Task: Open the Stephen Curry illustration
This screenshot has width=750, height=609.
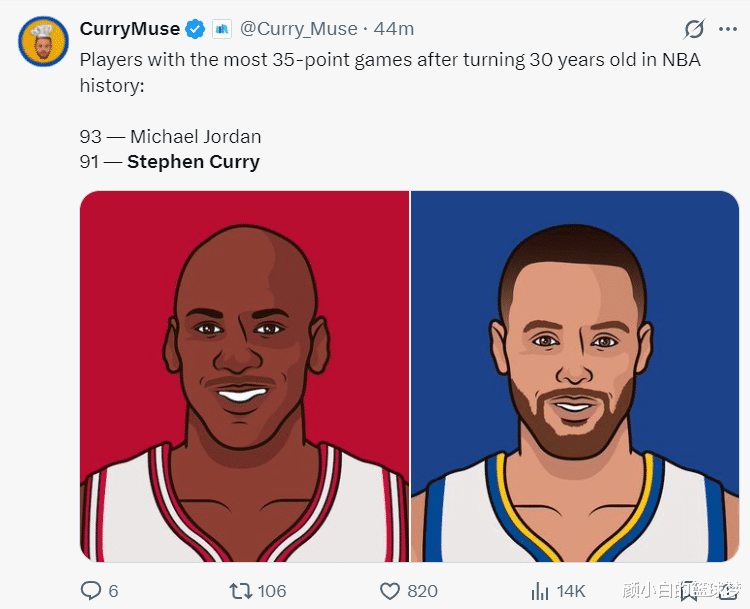Action: point(575,376)
